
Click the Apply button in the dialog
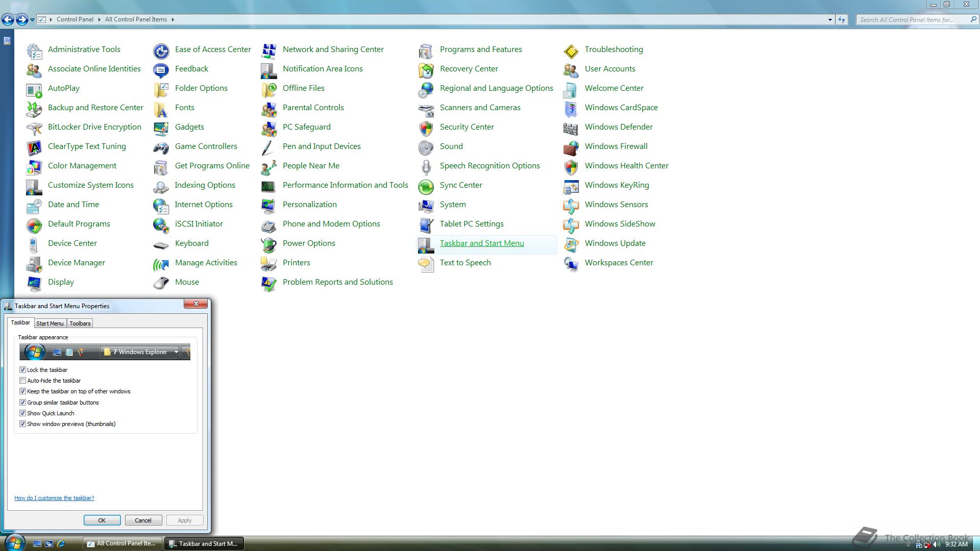[x=185, y=520]
